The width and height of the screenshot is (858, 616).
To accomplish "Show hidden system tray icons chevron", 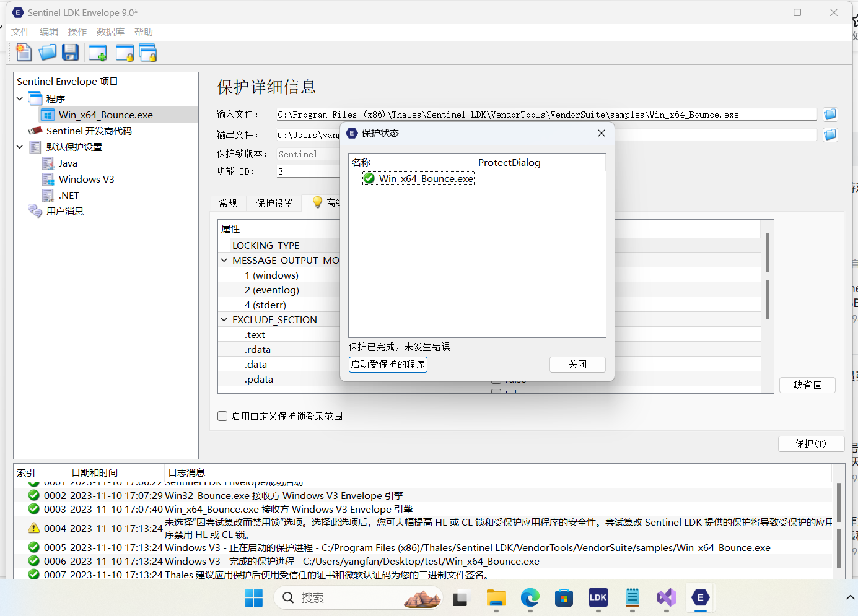I will [x=850, y=598].
